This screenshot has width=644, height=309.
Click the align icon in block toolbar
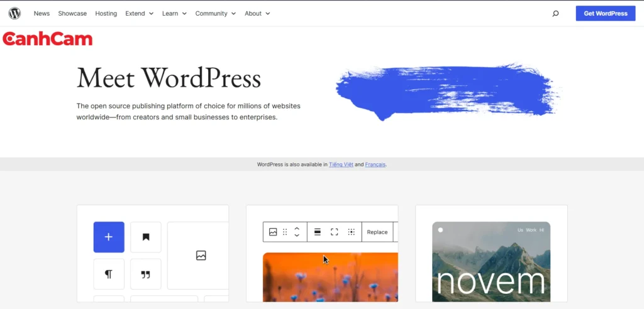(x=317, y=232)
